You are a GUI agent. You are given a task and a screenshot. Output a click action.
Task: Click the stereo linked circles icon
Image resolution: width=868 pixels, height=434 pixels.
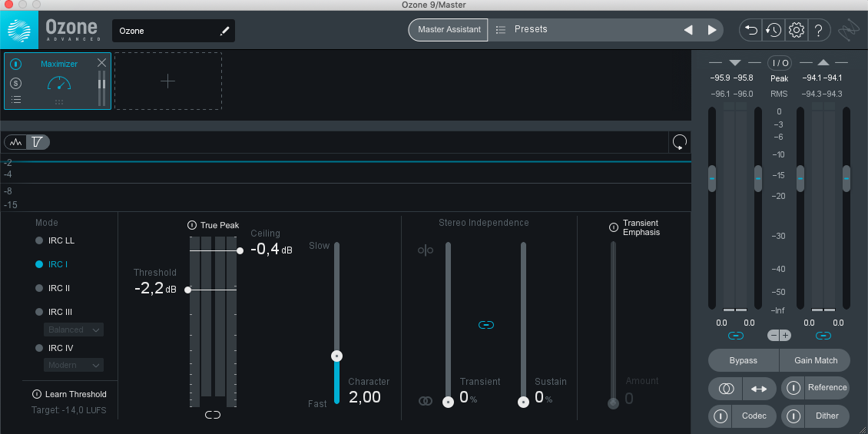click(425, 401)
